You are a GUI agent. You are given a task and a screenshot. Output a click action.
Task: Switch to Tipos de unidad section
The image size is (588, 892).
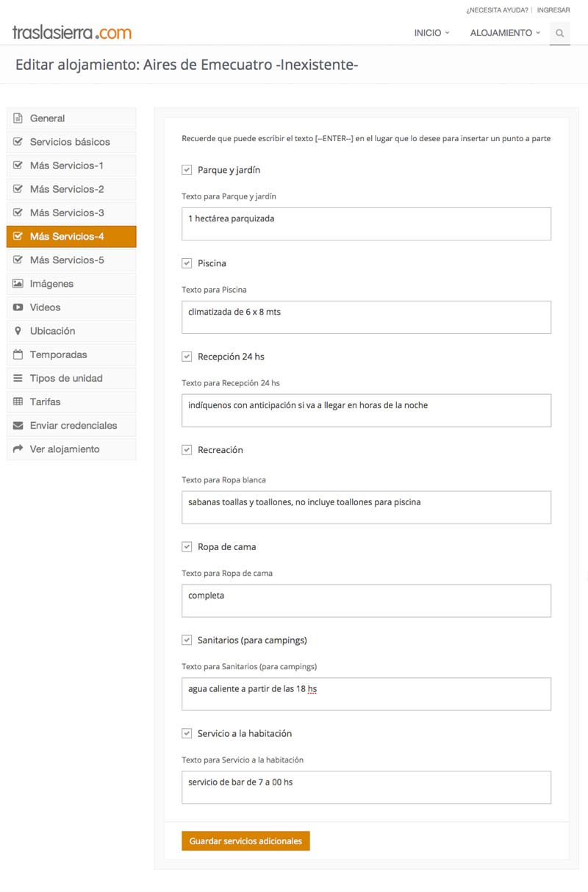point(71,378)
